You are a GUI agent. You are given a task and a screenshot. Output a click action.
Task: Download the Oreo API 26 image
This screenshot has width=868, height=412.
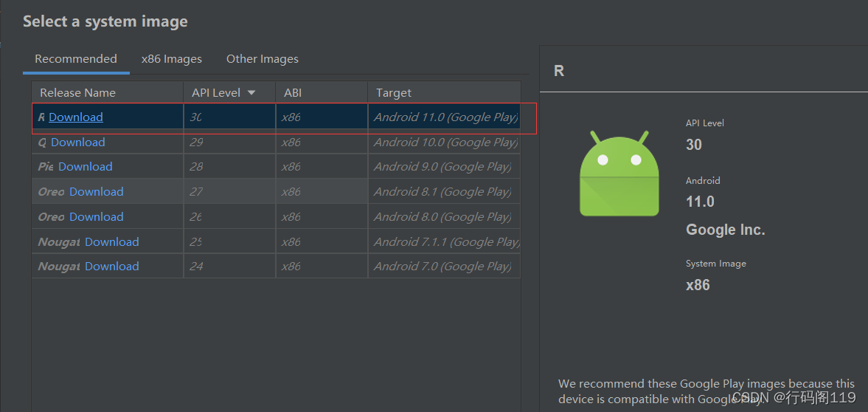click(x=97, y=216)
